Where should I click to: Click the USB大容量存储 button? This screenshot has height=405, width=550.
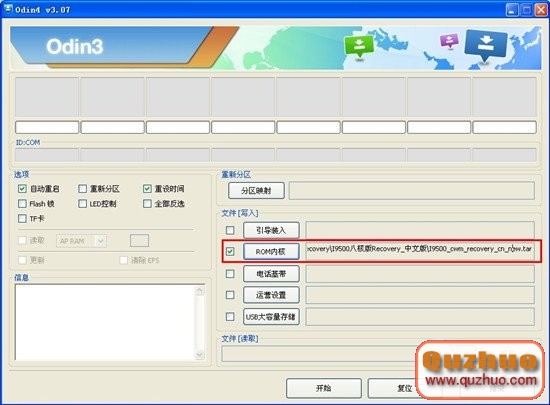tap(271, 317)
